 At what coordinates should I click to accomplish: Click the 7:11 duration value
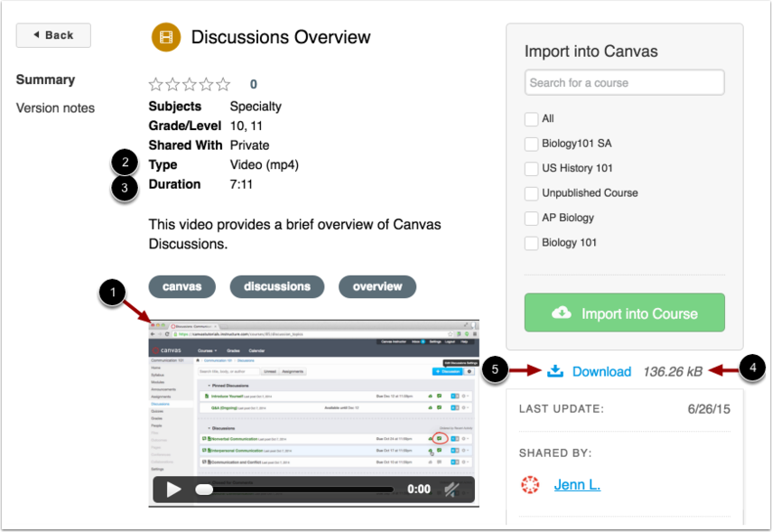pos(241,184)
